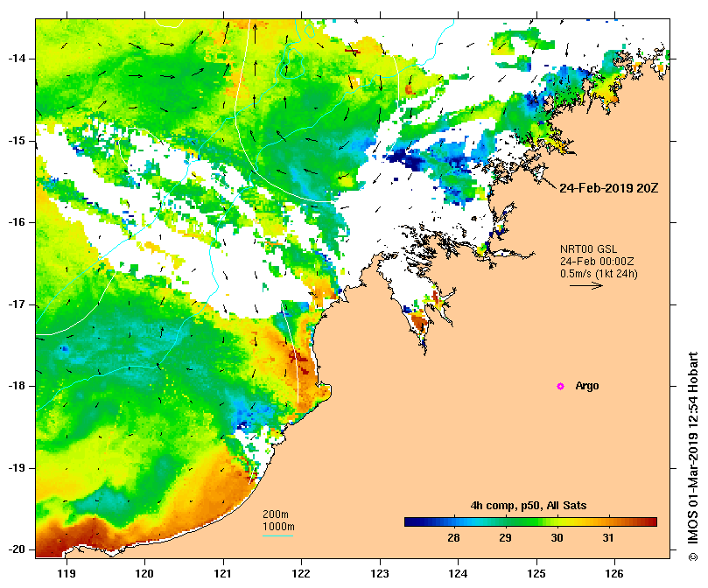This screenshot has height=588, width=708.
Task: Click the current velocity scale arrow
Action: 586,285
